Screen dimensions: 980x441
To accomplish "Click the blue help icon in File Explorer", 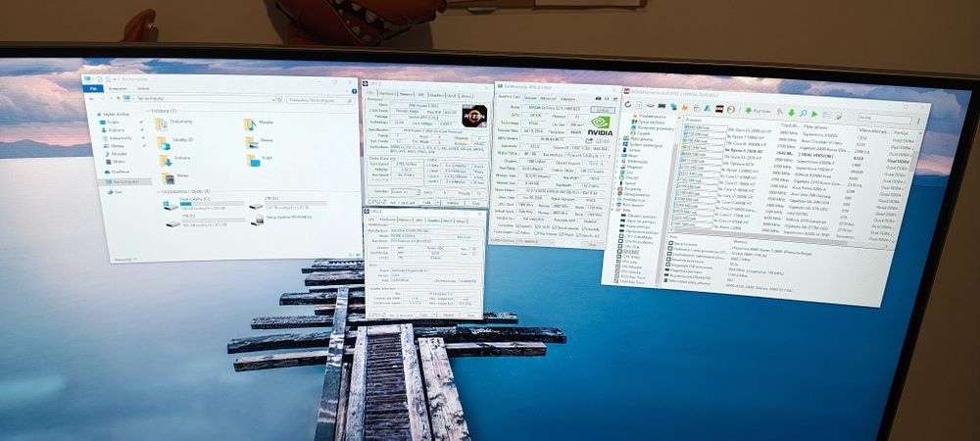I will click(x=354, y=91).
